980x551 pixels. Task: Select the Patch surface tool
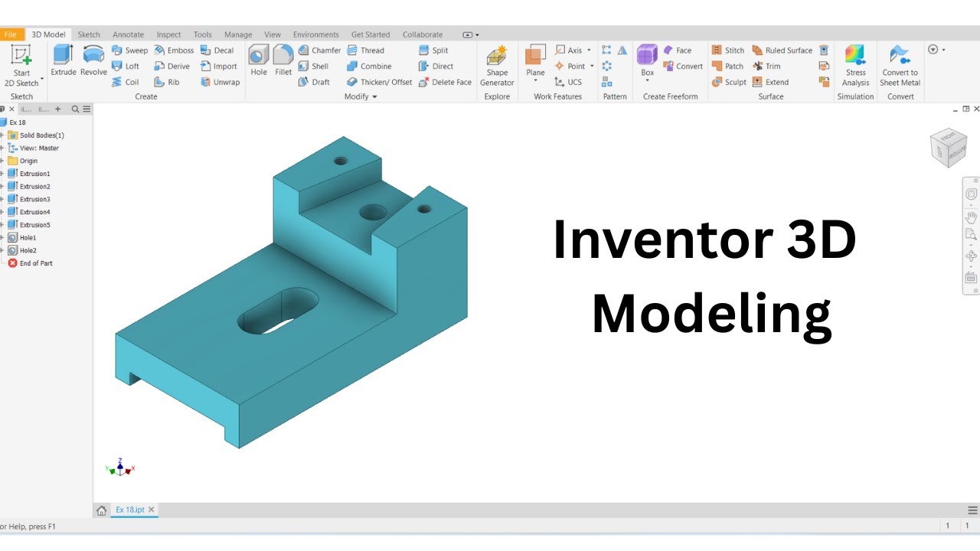(x=727, y=66)
